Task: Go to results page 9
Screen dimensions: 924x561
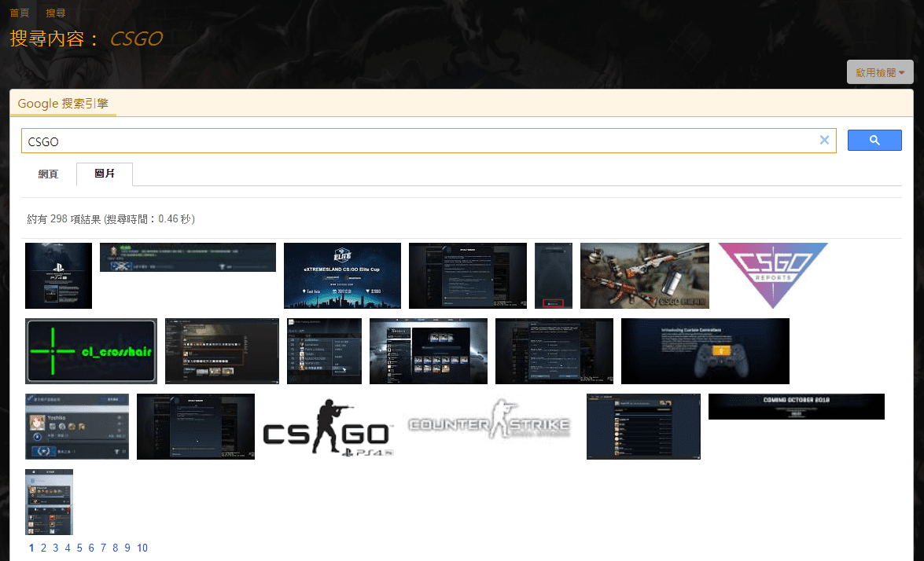Action: [127, 548]
